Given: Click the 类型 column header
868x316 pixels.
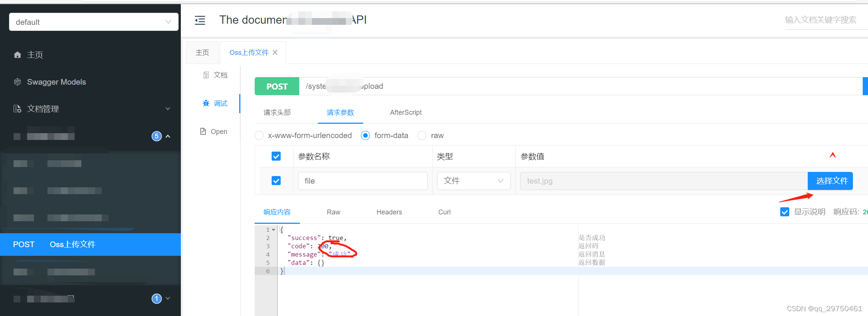Looking at the screenshot, I should point(445,156).
